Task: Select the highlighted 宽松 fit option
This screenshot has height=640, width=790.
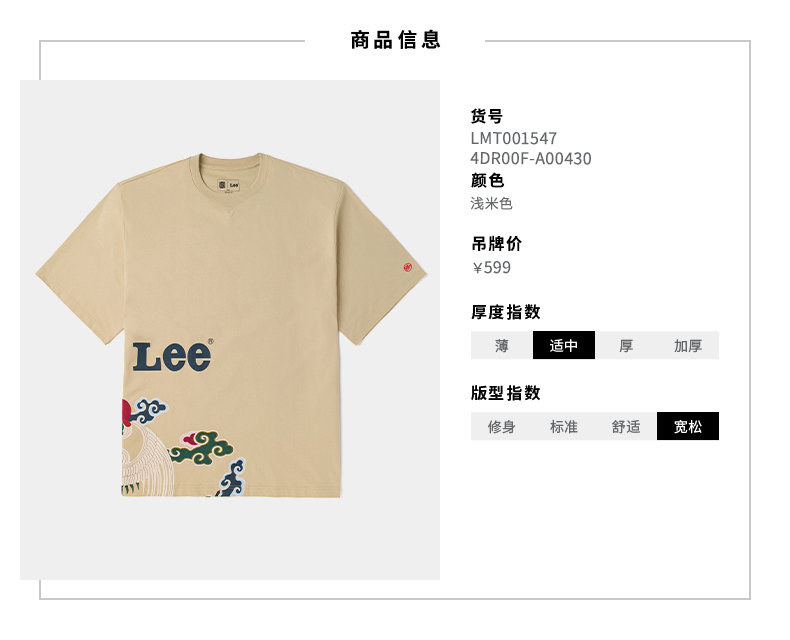Action: (688, 426)
